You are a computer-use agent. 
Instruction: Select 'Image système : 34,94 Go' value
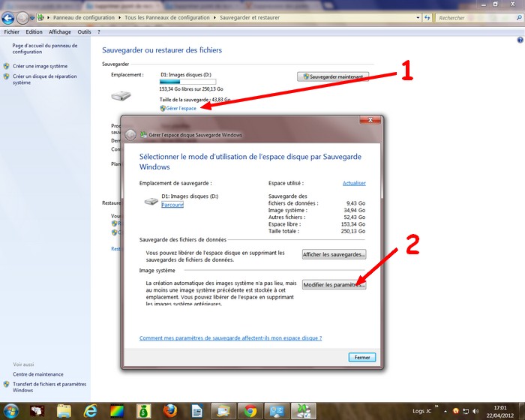355,210
